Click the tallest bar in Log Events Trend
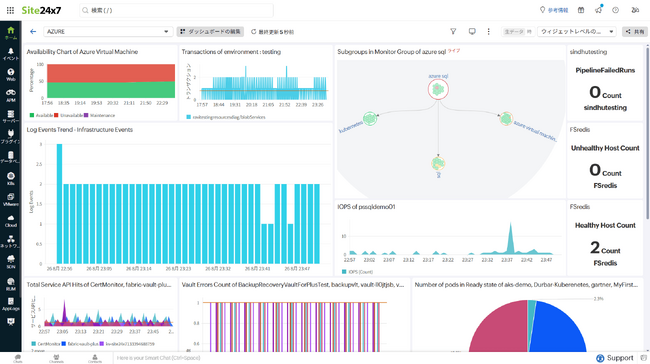Screen dimensions: 650x364 point(59,204)
